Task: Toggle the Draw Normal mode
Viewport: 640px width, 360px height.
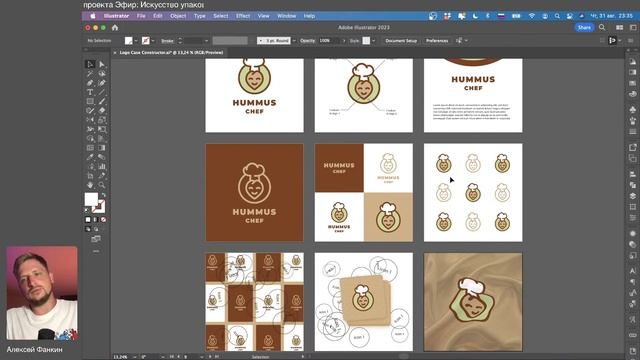Action: click(88, 229)
